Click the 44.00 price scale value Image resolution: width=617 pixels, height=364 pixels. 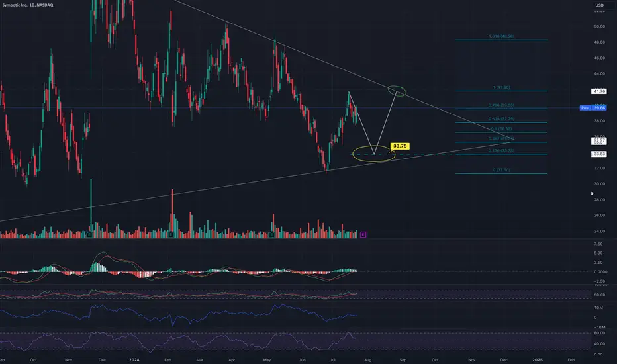point(599,73)
